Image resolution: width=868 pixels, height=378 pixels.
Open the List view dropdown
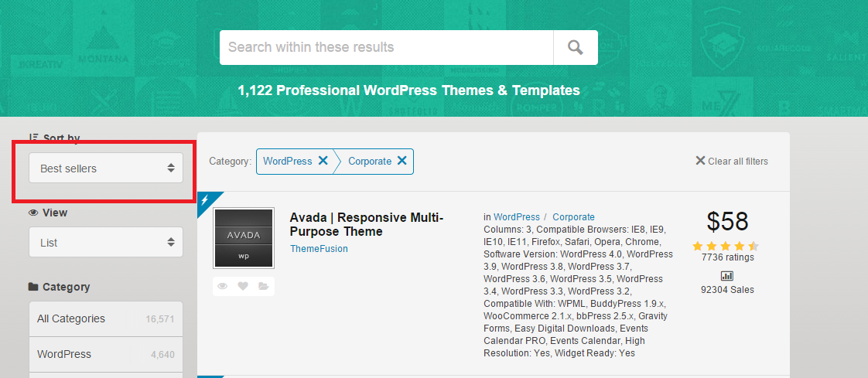[106, 243]
